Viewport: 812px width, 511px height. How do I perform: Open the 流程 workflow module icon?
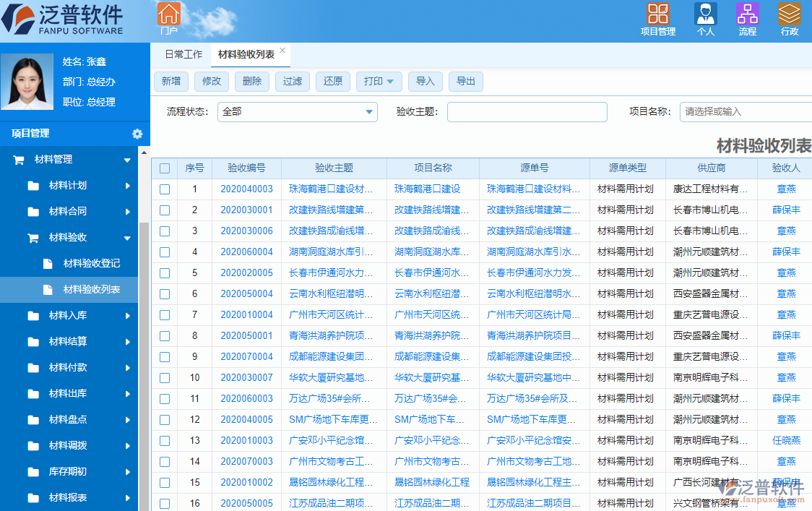tap(748, 13)
